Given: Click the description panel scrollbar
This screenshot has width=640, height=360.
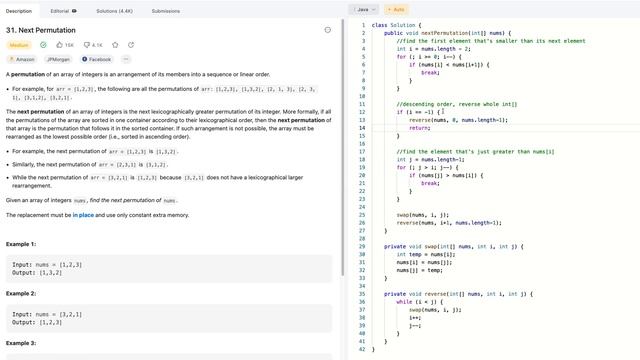Looking at the screenshot, I should (343, 147).
